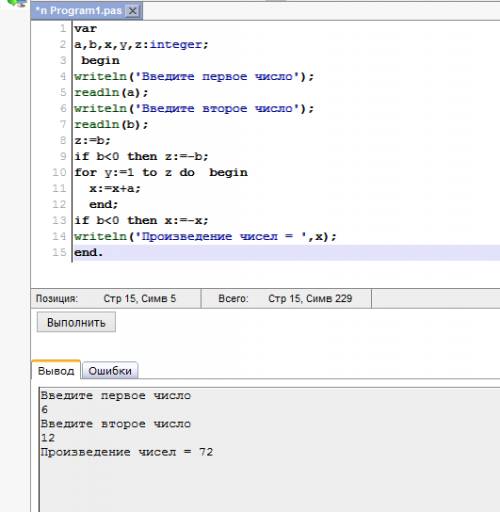The image size is (500, 512).
Task: Close the Program1.pas tab with X icon
Action: point(133,11)
